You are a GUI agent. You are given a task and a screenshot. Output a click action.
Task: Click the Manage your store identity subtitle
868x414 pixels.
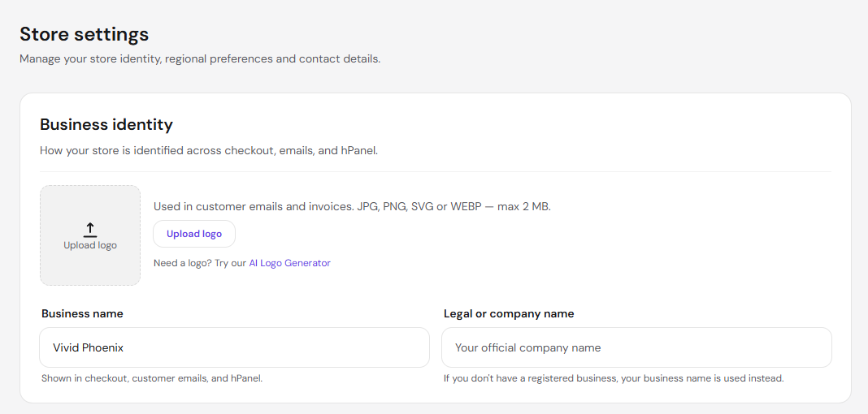201,58
